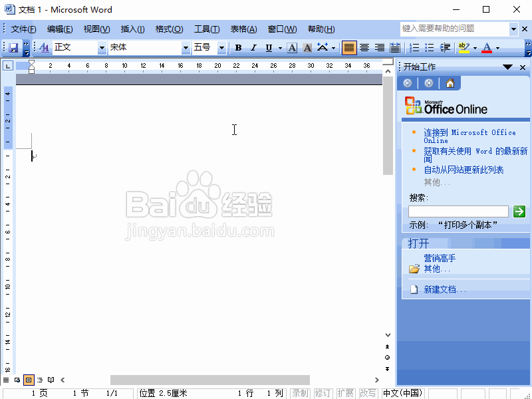Toggle Italic formatting
Viewport: 532px width, 399px height.
pyautogui.click(x=253, y=48)
